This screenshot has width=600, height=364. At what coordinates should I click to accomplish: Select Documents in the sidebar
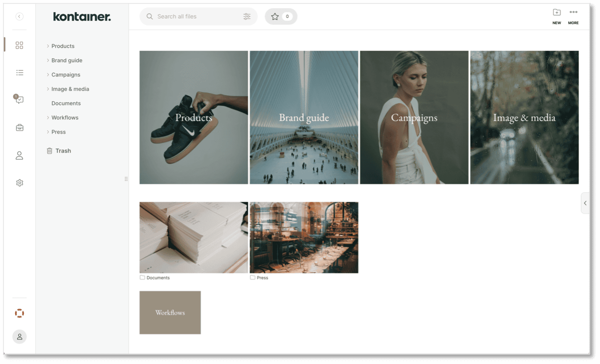point(66,103)
